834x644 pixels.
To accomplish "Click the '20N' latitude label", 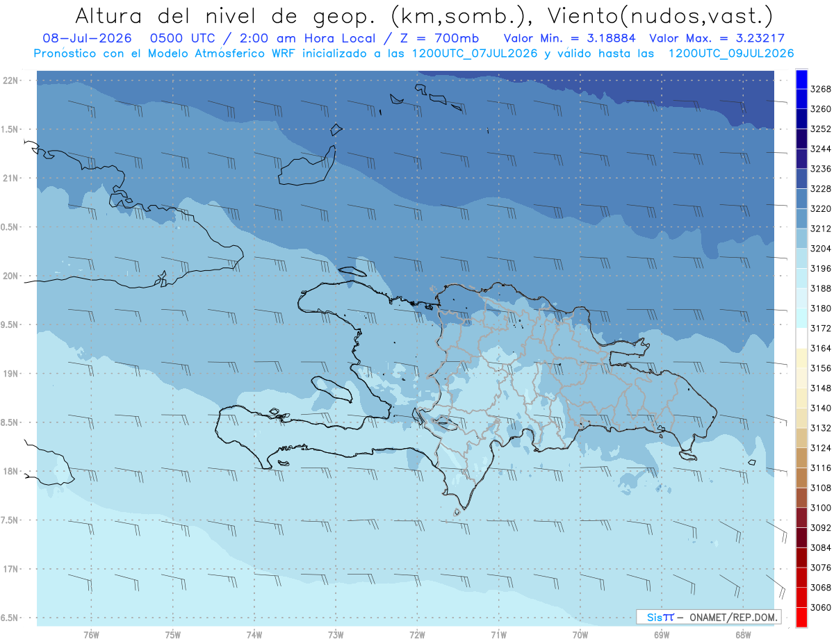I will click(10, 276).
